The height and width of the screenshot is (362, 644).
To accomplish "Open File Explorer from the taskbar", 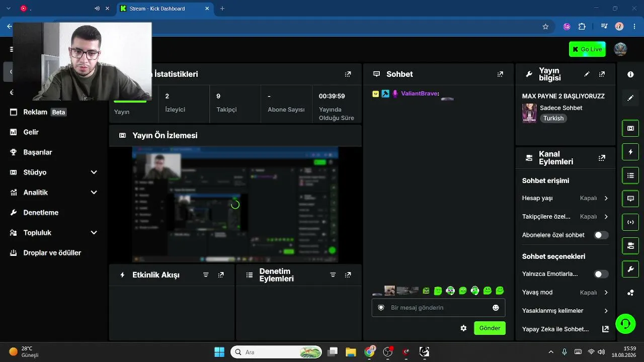I will (x=351, y=352).
